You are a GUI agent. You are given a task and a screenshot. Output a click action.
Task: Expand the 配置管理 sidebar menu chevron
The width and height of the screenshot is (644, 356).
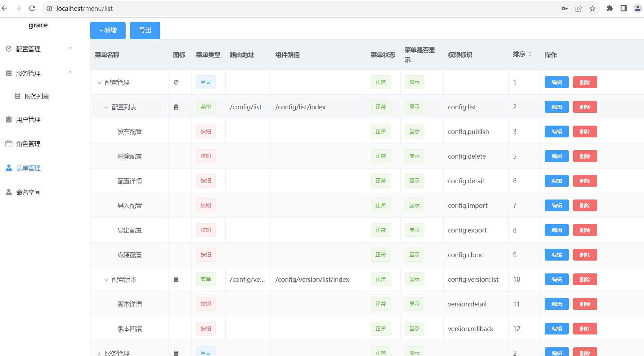(x=70, y=48)
